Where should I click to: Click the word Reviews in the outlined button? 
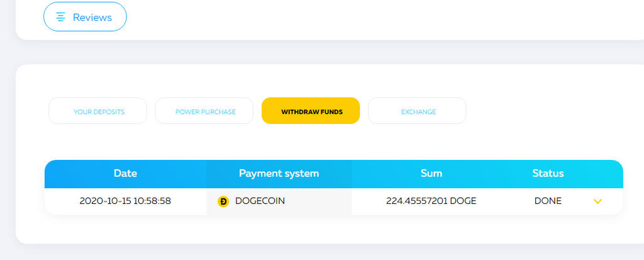pyautogui.click(x=92, y=17)
